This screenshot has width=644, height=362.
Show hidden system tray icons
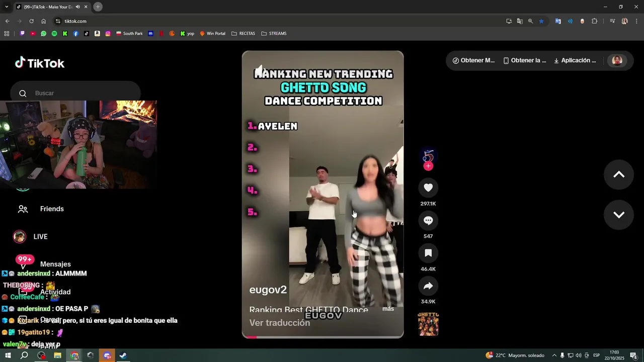554,355
